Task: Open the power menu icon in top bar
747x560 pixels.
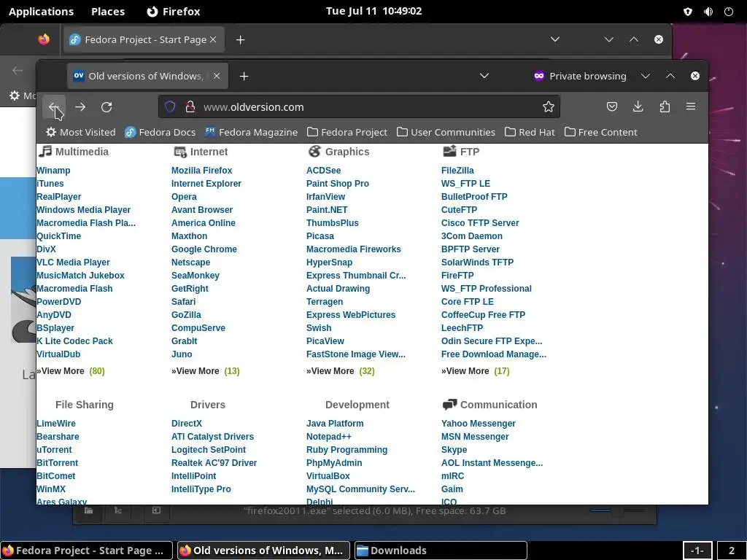Action: (729, 12)
